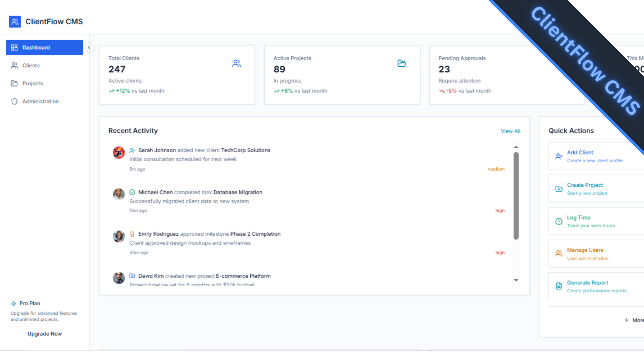Collapse the sidebar with the chevron
Screen dimensions: 644x362
click(x=89, y=48)
